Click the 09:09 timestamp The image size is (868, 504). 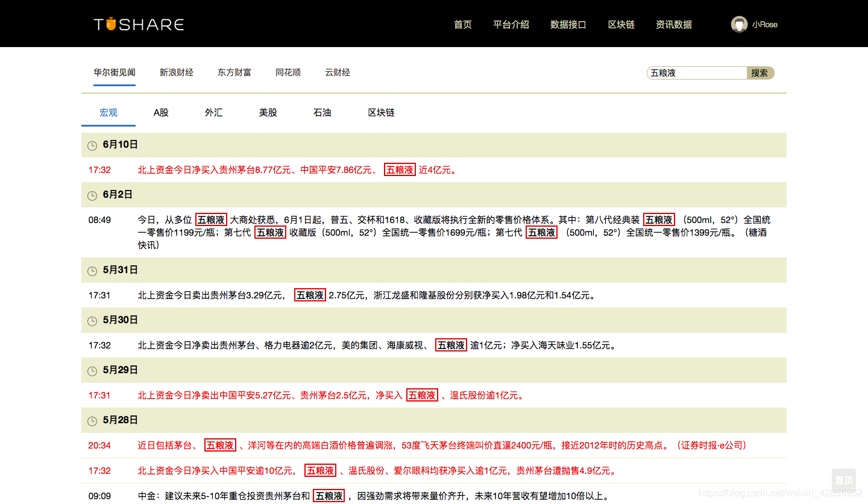click(x=99, y=496)
